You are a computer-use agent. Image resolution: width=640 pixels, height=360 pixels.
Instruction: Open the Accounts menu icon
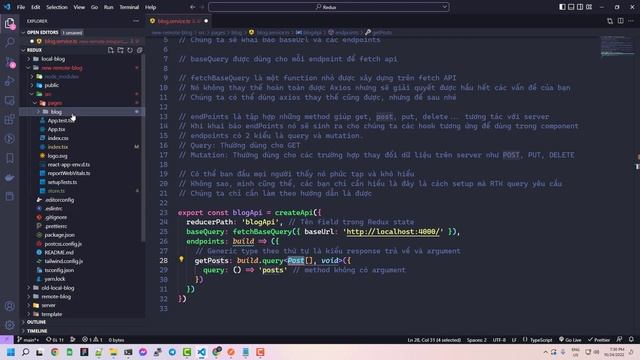(10, 306)
